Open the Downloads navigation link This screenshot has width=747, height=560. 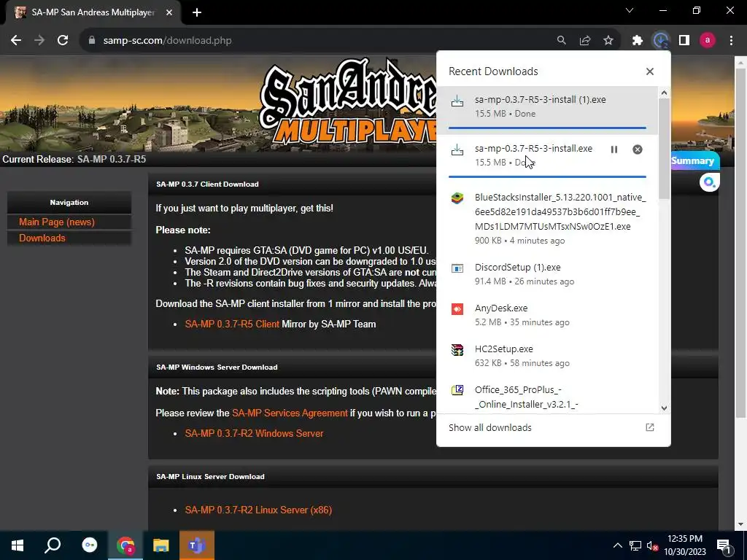click(x=42, y=238)
